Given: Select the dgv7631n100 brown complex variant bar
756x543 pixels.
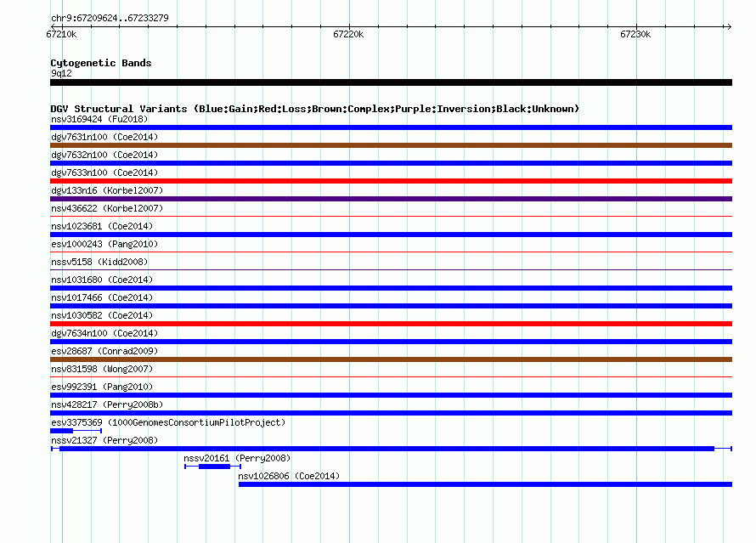Looking at the screenshot, I should pyautogui.click(x=391, y=145).
